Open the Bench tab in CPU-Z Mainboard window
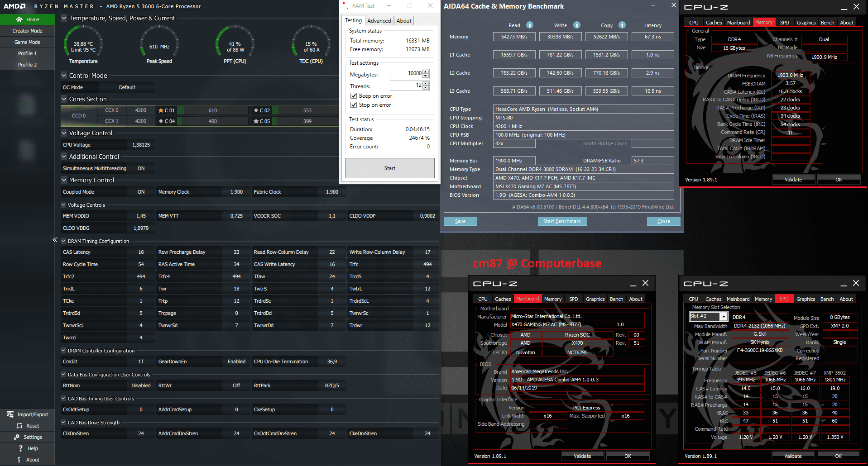 [x=616, y=299]
